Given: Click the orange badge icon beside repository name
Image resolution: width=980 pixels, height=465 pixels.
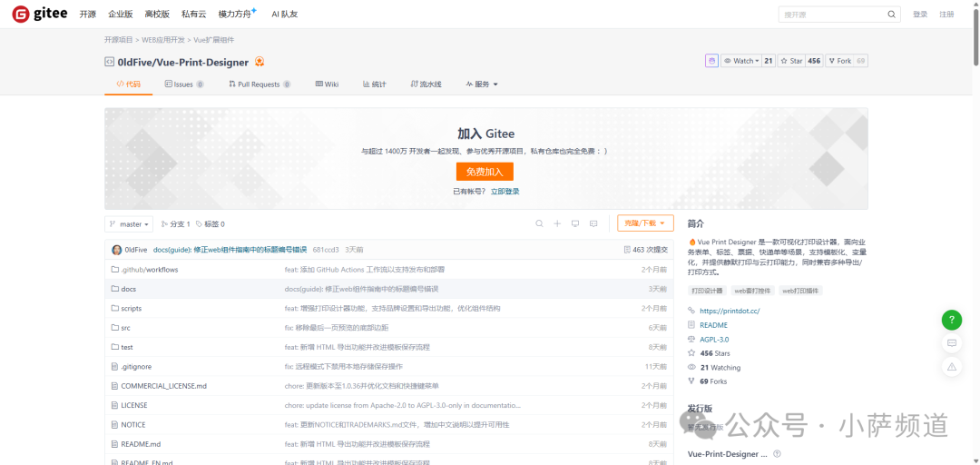Looking at the screenshot, I should 260,62.
